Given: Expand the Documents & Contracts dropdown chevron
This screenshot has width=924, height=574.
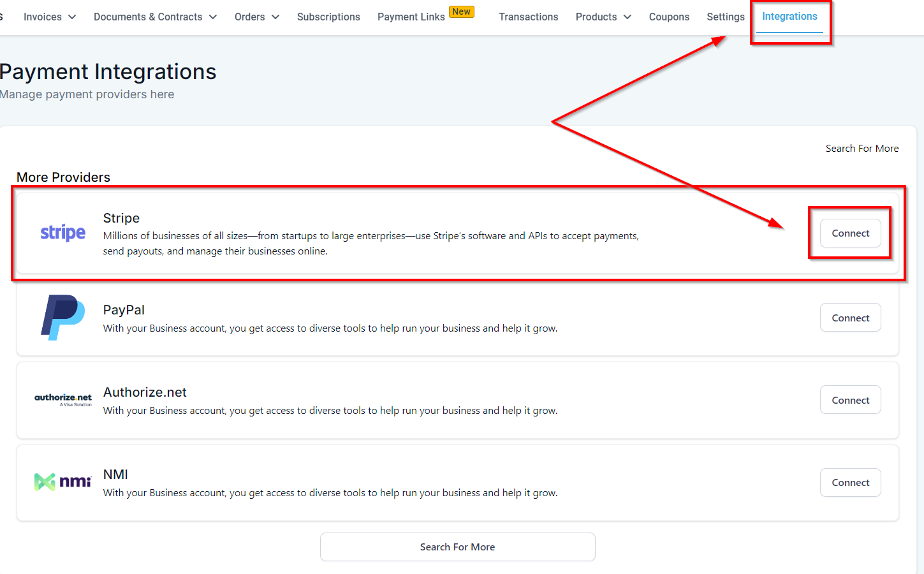Looking at the screenshot, I should tap(213, 17).
